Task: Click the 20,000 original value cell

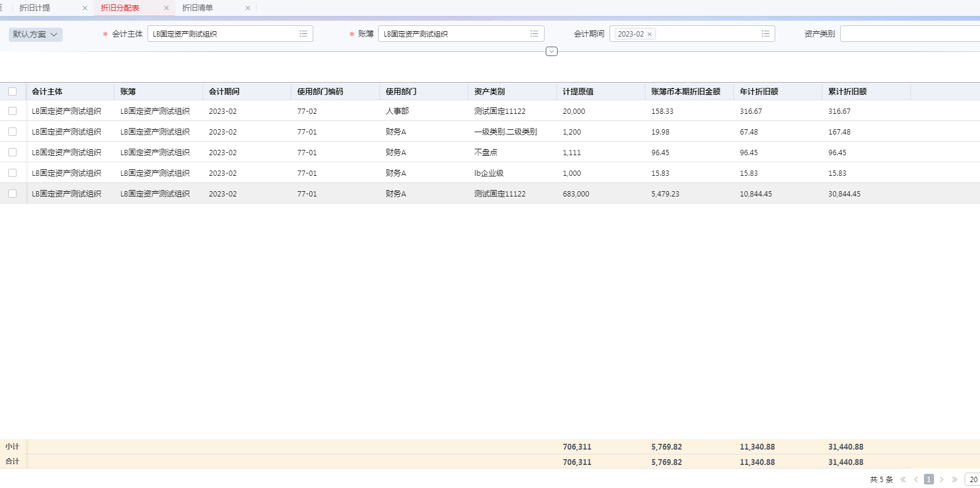Action: [x=574, y=111]
